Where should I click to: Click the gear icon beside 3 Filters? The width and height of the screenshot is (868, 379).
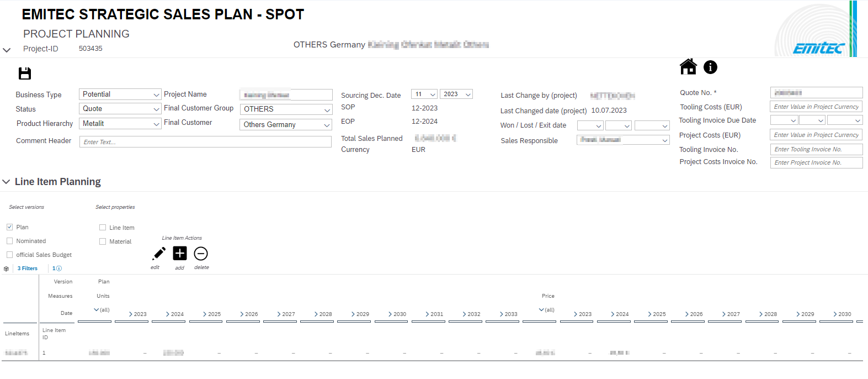pyautogui.click(x=7, y=269)
